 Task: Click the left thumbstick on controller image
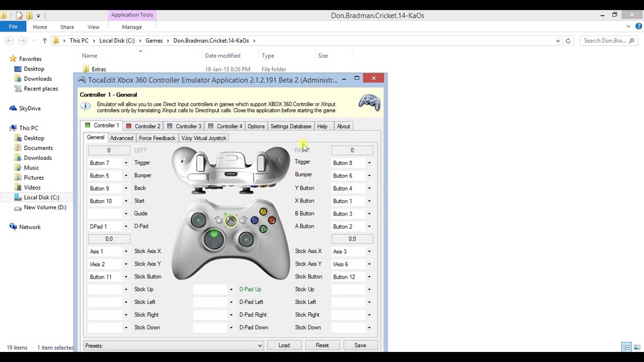198,220
